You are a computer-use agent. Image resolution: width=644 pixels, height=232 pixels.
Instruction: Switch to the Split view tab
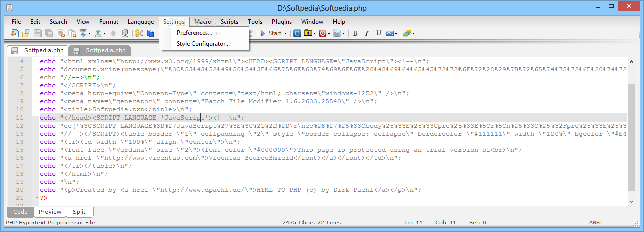(79, 212)
